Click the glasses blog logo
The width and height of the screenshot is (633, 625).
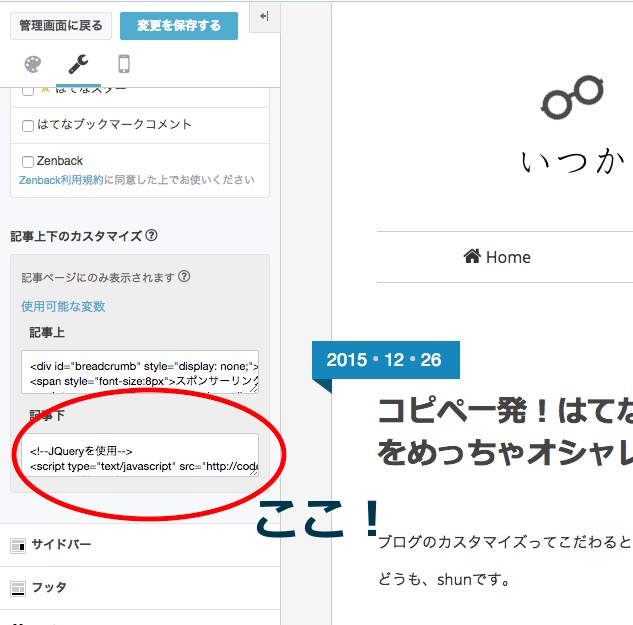pyautogui.click(x=572, y=97)
